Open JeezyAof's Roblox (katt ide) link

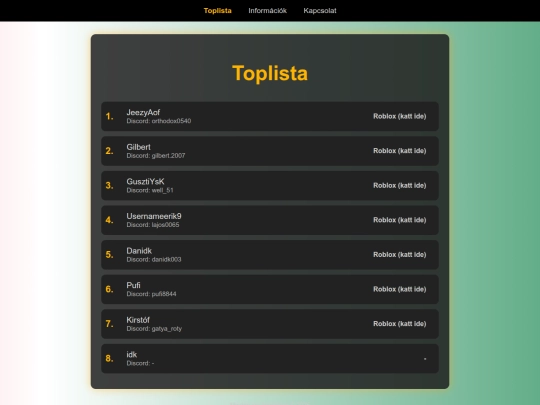(399, 116)
